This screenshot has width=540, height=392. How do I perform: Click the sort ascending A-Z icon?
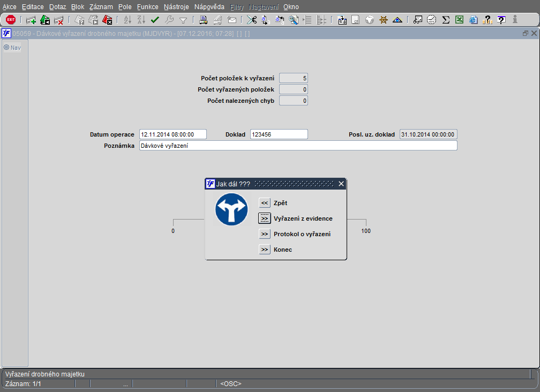coord(127,20)
